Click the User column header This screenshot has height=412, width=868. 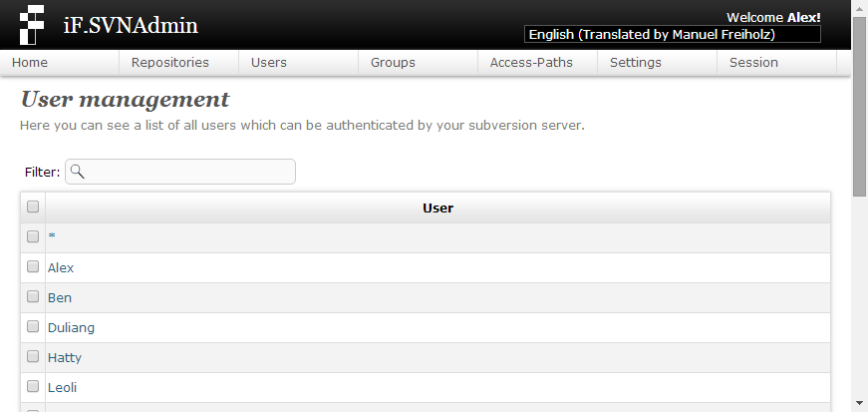point(437,207)
